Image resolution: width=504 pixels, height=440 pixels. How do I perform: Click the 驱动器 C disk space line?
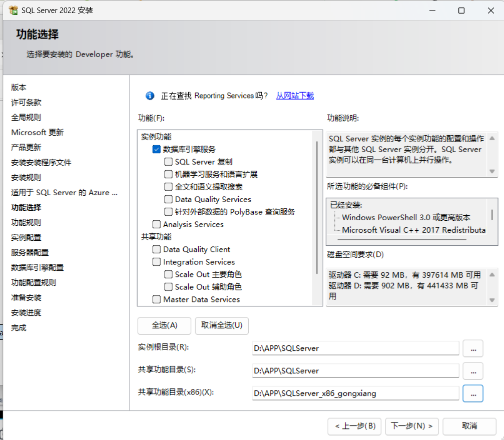(405, 275)
